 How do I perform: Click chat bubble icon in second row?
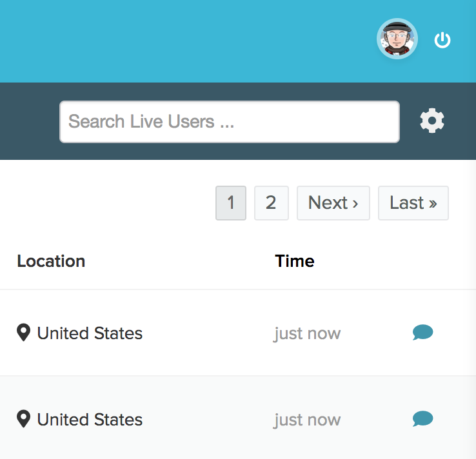(x=422, y=420)
